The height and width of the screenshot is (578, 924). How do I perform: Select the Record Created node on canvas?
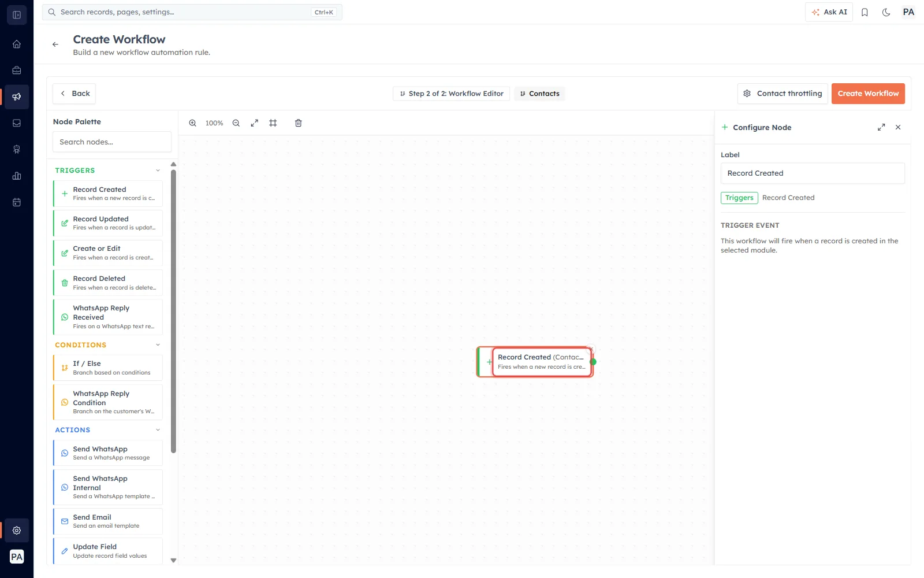pyautogui.click(x=535, y=362)
